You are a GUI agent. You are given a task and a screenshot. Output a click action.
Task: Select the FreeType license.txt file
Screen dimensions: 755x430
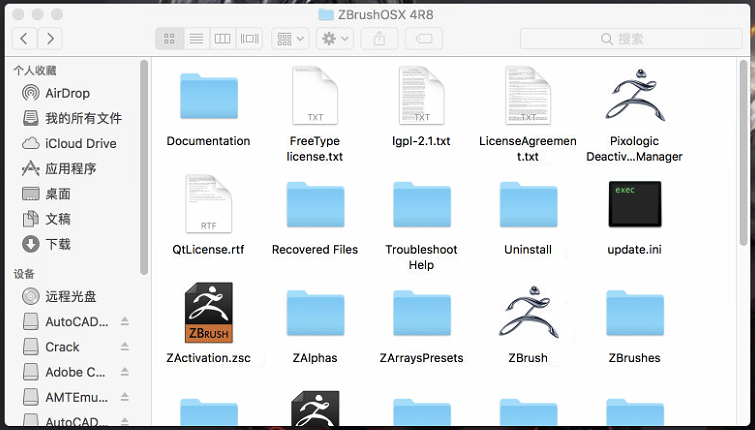[x=315, y=96]
